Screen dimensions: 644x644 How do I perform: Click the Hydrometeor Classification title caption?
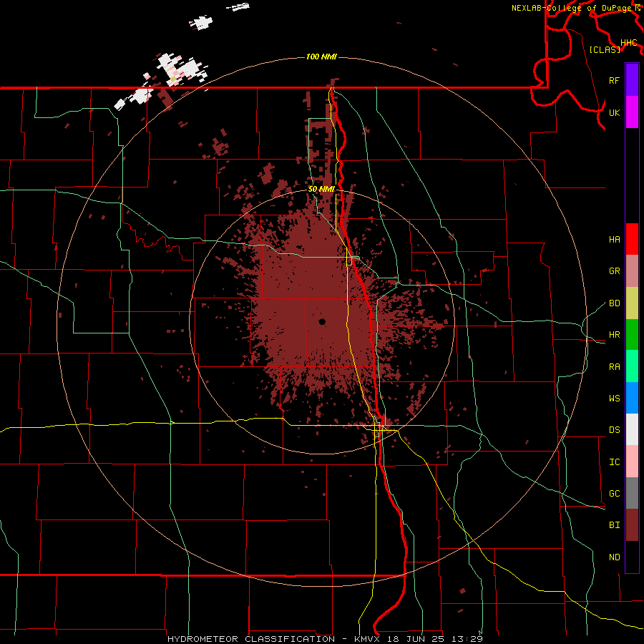click(325, 639)
